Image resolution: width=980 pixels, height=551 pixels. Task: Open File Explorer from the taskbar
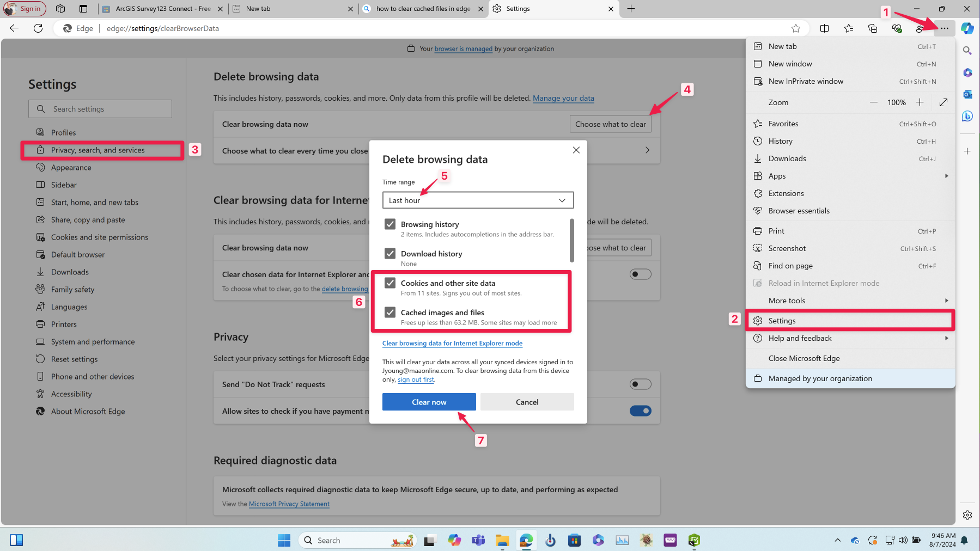502,540
